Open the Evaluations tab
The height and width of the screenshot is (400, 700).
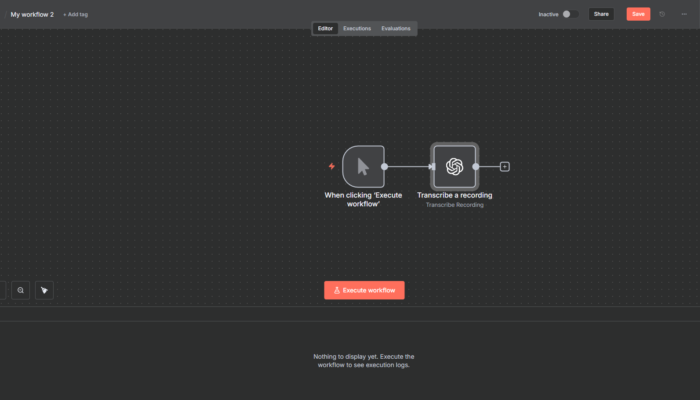[396, 28]
